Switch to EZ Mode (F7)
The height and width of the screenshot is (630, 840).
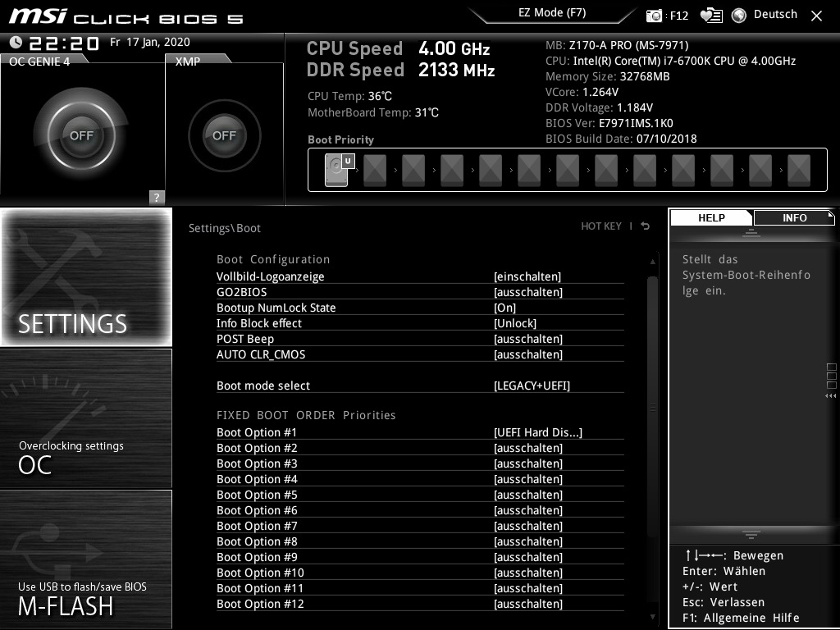pos(552,13)
